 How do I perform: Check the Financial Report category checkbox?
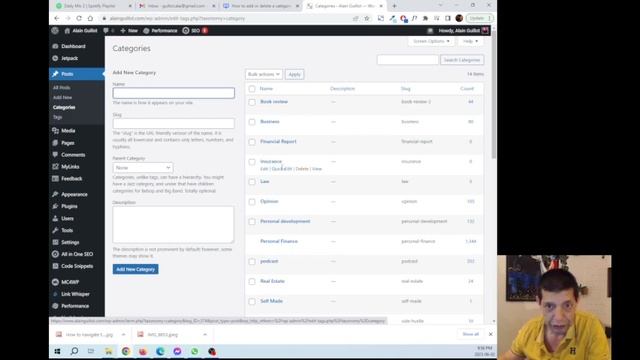(x=252, y=142)
